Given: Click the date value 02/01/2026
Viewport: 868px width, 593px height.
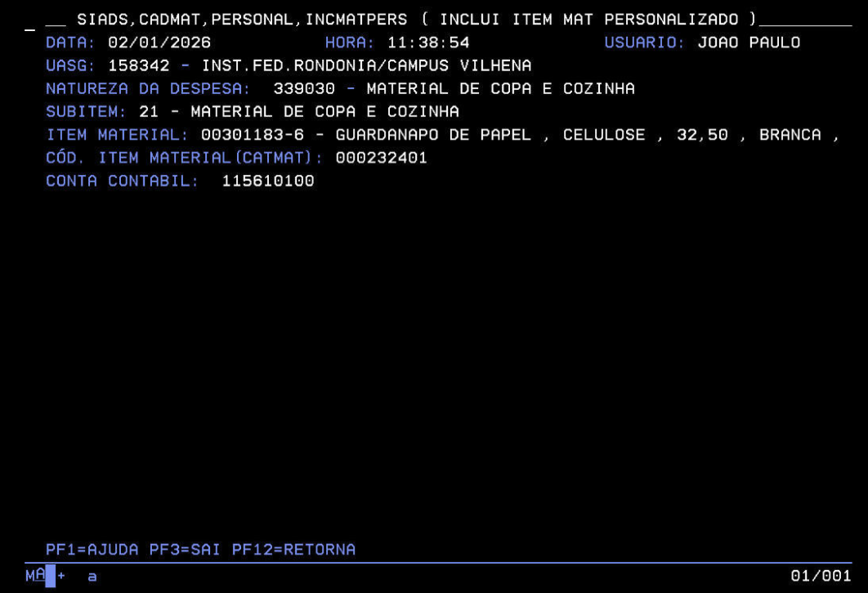Looking at the screenshot, I should coord(159,43).
